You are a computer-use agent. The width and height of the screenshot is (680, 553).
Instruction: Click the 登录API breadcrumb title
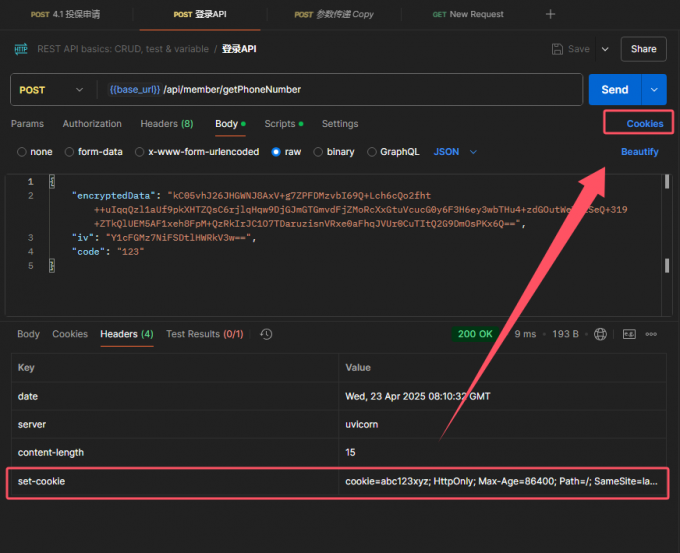[x=239, y=49]
